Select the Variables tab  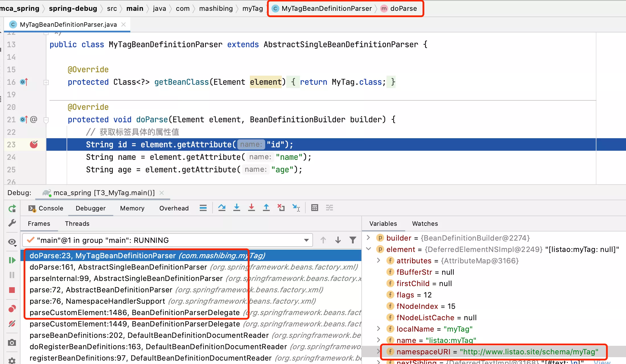(383, 224)
